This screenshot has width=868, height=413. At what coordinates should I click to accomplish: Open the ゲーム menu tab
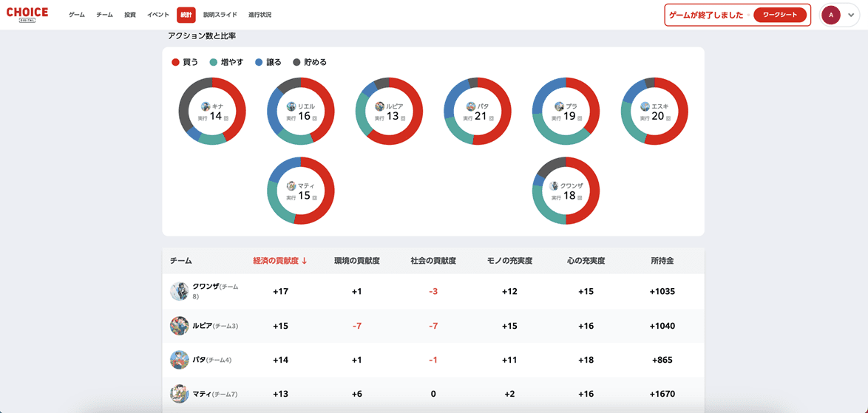77,15
